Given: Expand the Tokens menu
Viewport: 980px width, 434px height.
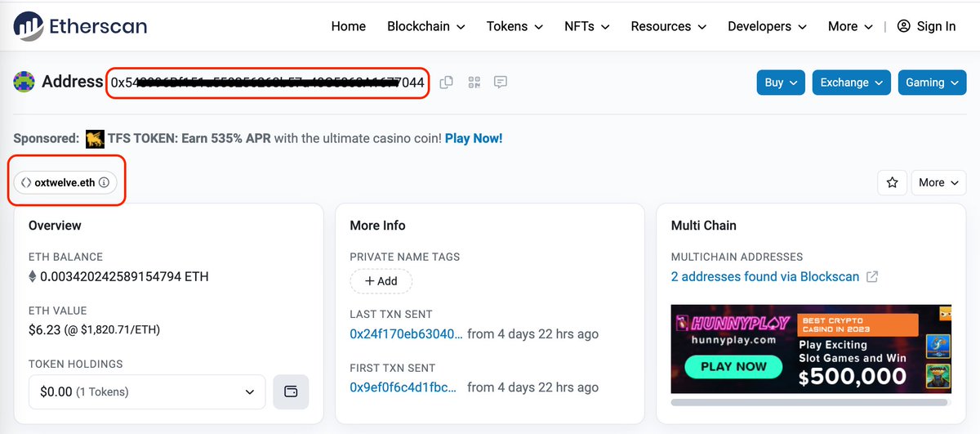Looking at the screenshot, I should tap(515, 26).
